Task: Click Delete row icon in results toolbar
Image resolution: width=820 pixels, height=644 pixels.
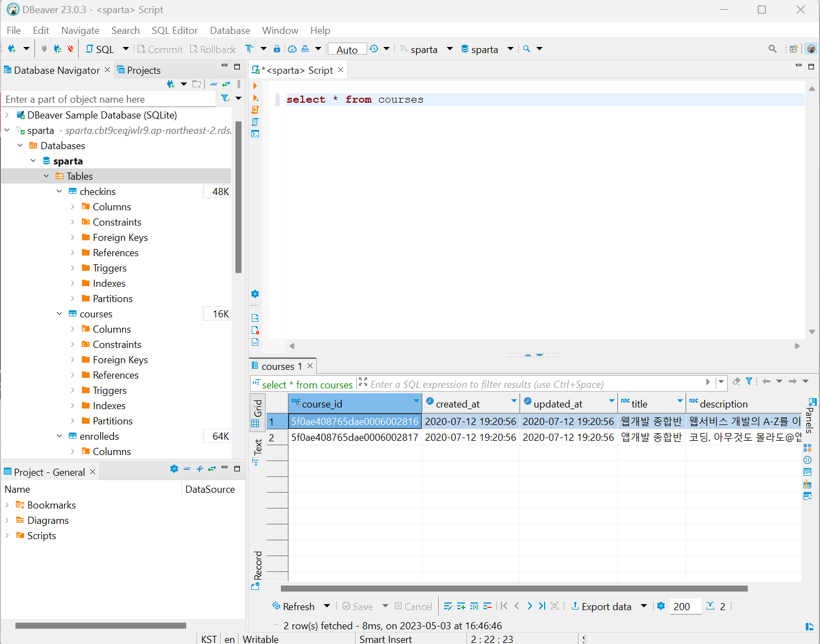Action: [x=487, y=606]
